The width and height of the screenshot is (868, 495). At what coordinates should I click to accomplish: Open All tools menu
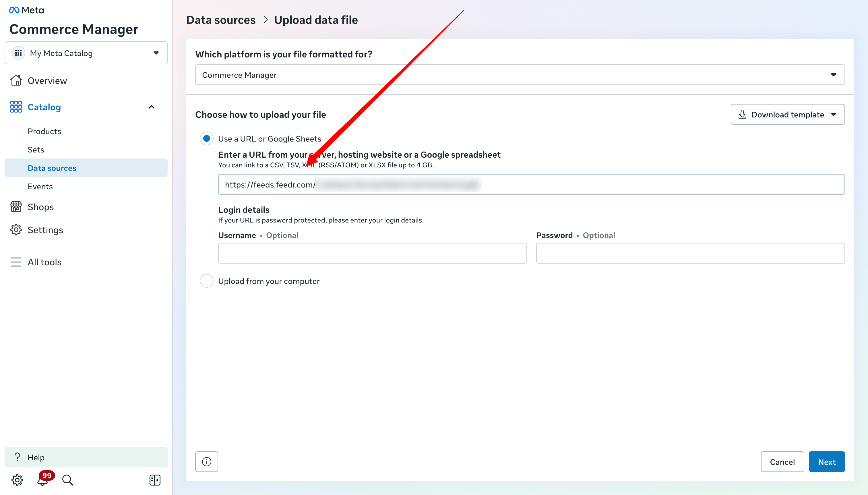pos(44,262)
